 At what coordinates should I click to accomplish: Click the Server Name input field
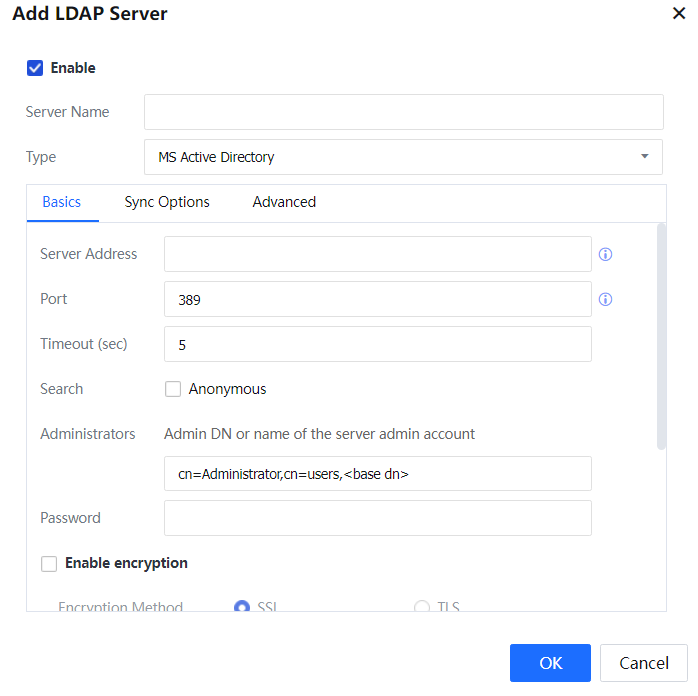pos(403,112)
